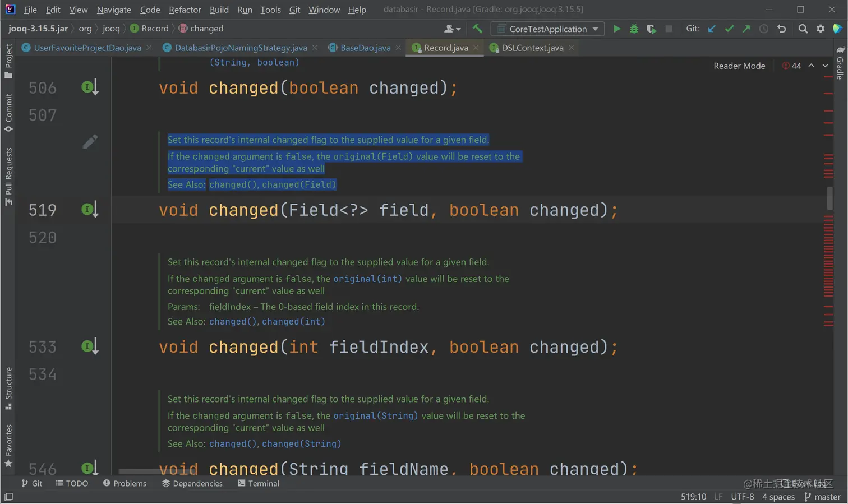Close the BaseDao.java tab
The height and width of the screenshot is (504, 848).
[x=398, y=48]
